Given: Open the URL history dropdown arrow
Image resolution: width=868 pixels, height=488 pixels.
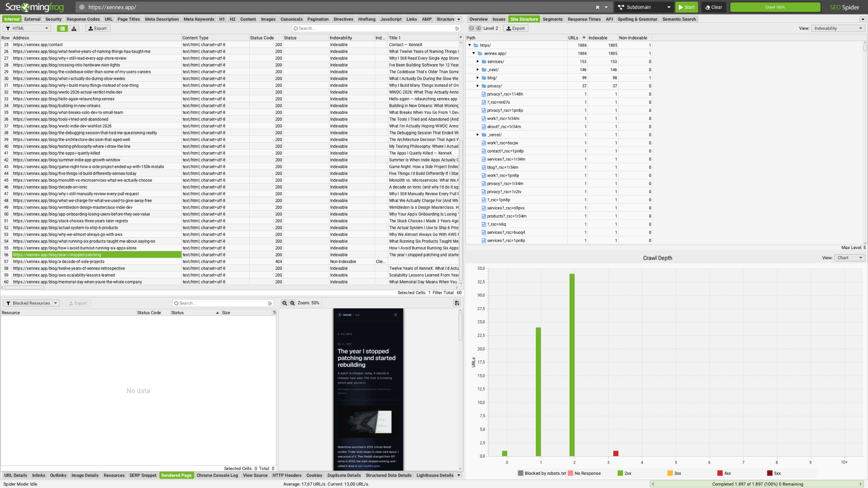Looking at the screenshot, I should point(606,7).
